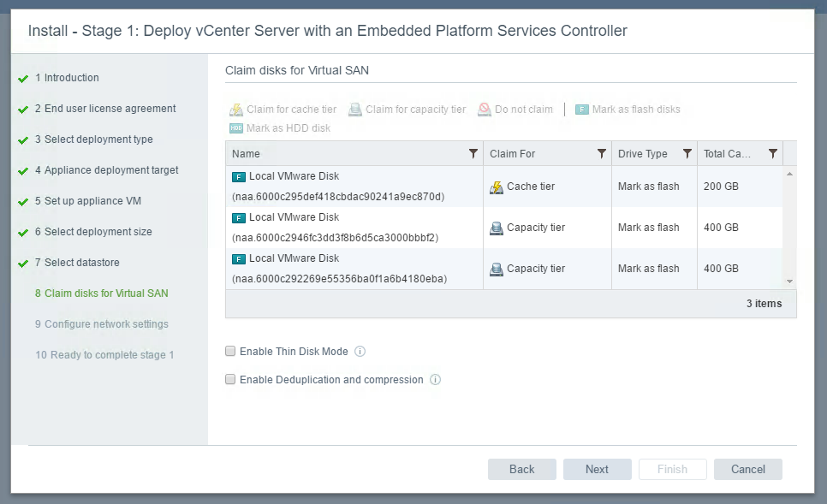This screenshot has height=504, width=827.
Task: Click the Mark as flash disks icon
Action: point(582,110)
